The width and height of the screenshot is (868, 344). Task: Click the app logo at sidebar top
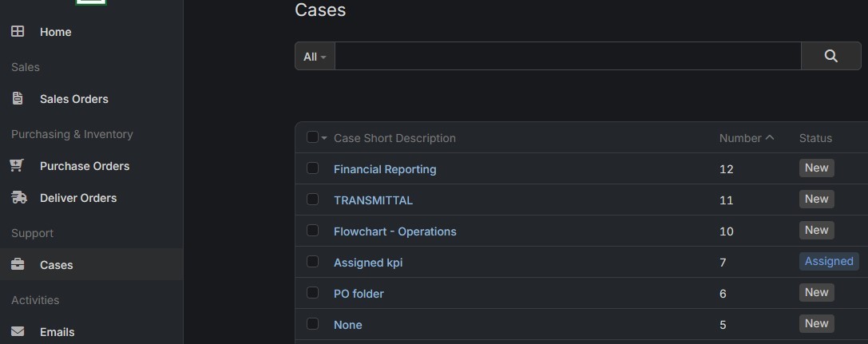coord(91,2)
